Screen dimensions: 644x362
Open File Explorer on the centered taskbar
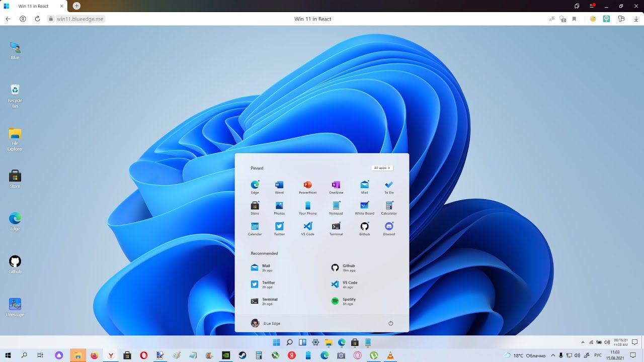(x=329, y=342)
